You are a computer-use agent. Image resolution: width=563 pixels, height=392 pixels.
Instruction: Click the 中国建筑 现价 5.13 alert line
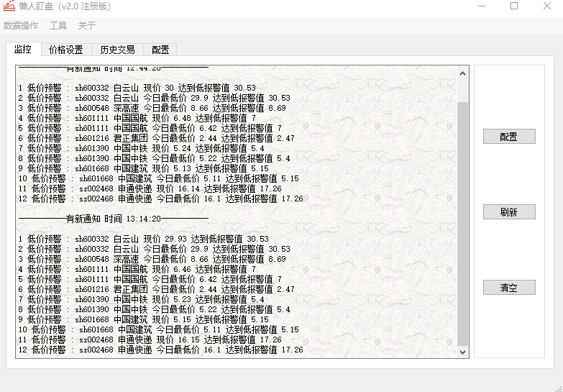(144, 168)
